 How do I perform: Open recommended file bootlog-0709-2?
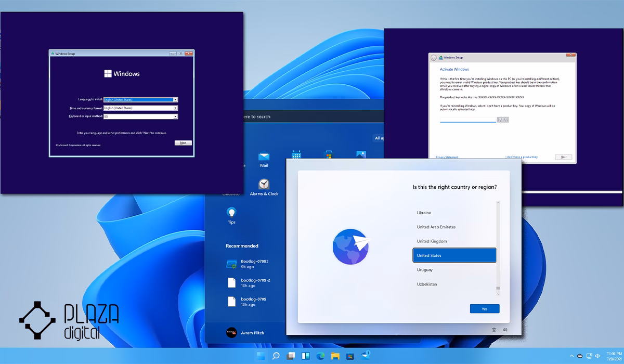click(x=249, y=283)
